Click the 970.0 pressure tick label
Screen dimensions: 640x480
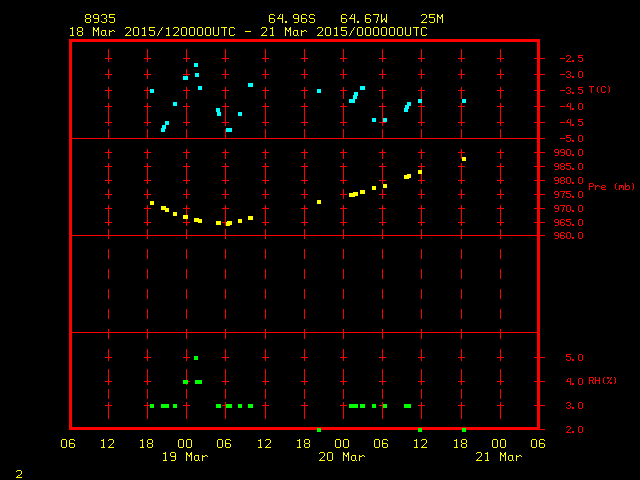569,209
